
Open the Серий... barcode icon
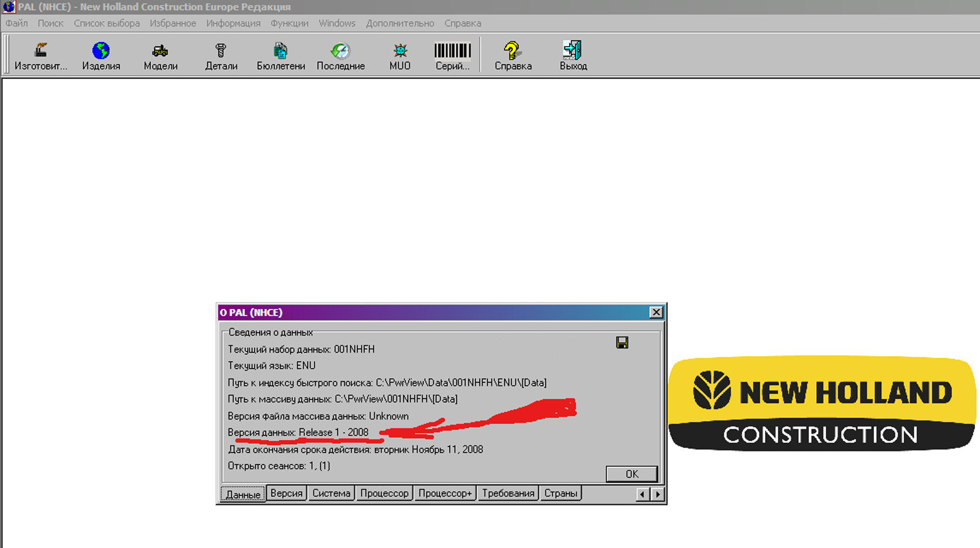click(x=452, y=56)
